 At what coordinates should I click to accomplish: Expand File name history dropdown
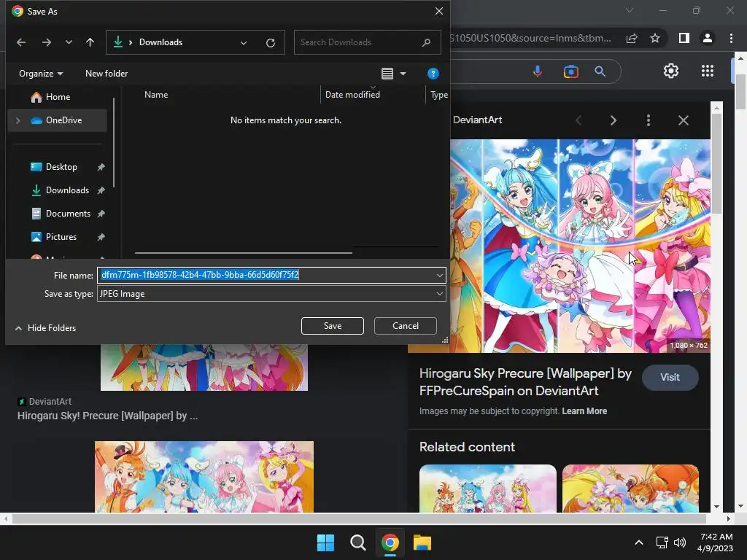(x=439, y=275)
